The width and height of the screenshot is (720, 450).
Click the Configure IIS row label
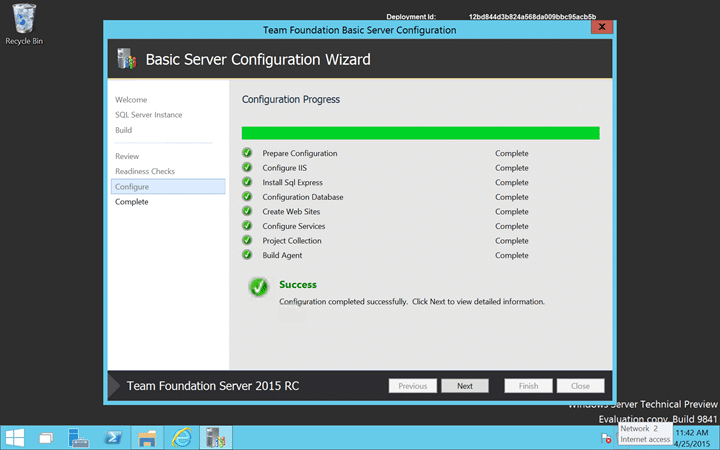(285, 168)
